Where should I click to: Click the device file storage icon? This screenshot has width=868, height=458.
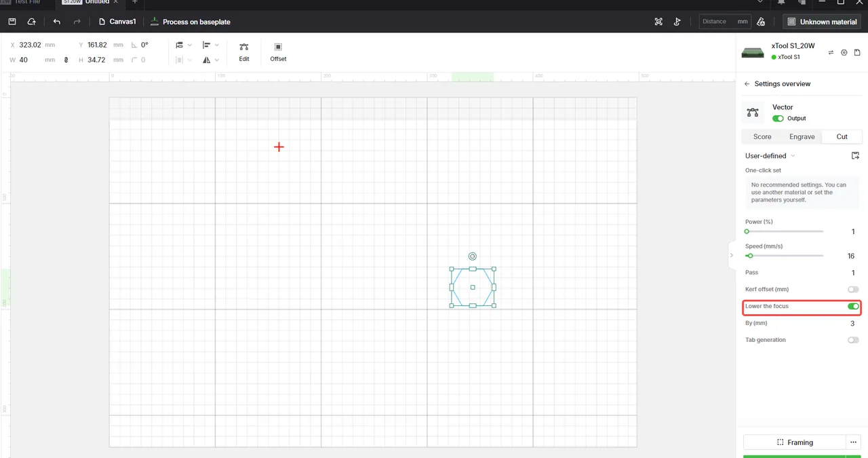pyautogui.click(x=857, y=52)
